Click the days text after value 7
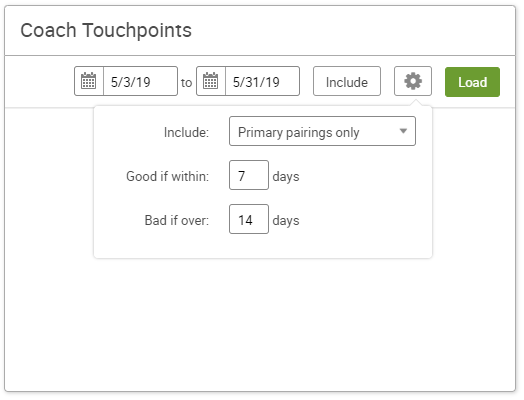The height and width of the screenshot is (400, 524). [286, 176]
